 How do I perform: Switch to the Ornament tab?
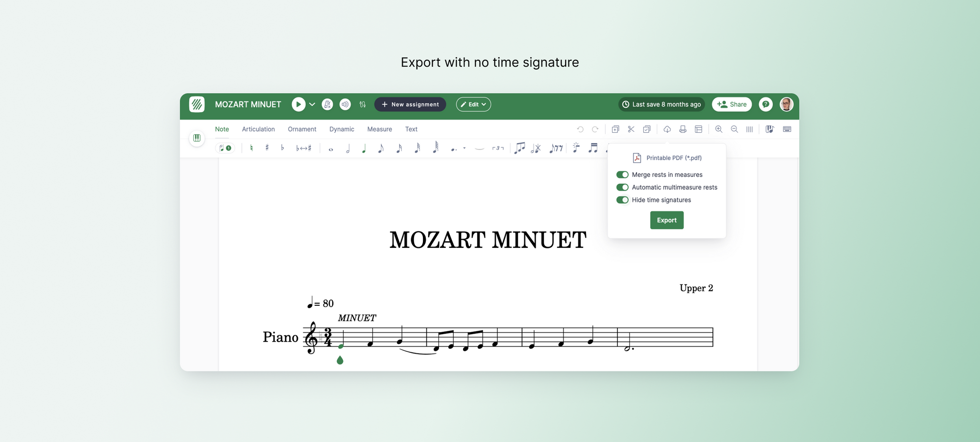coord(302,129)
